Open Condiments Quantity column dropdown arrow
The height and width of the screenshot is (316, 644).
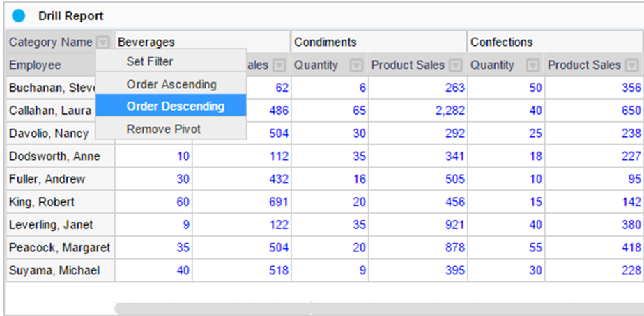356,65
